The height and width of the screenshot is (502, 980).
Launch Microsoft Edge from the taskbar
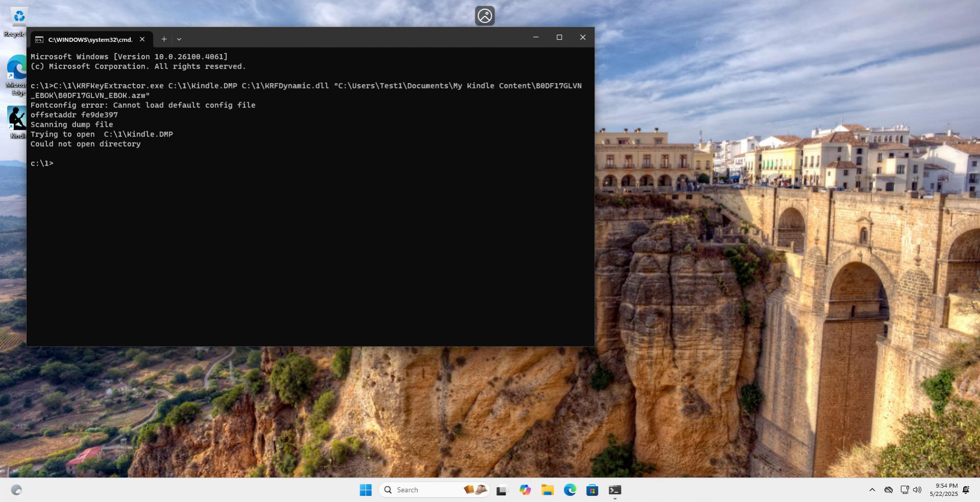[570, 490]
